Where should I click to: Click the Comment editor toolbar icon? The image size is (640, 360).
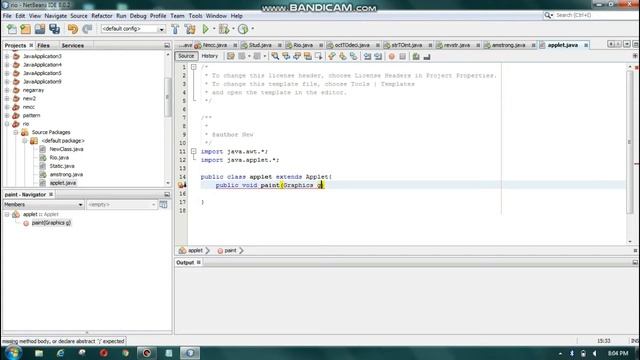[x=416, y=56]
